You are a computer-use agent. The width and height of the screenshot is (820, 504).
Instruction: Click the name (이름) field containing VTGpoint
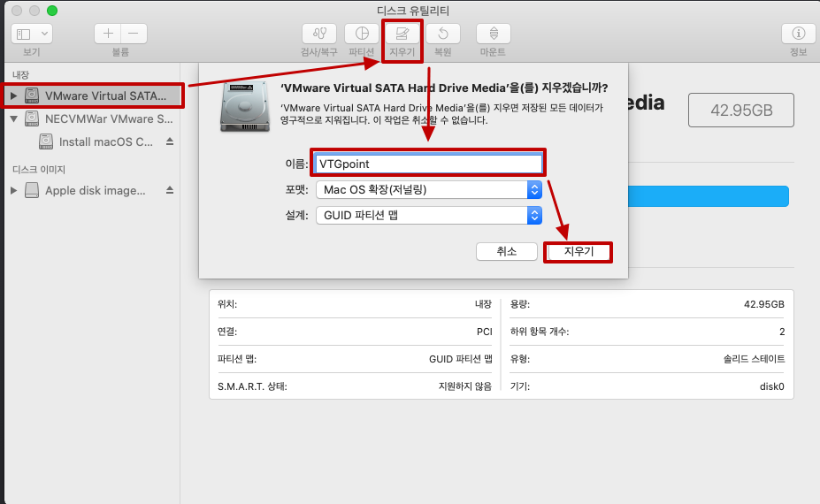pyautogui.click(x=428, y=164)
